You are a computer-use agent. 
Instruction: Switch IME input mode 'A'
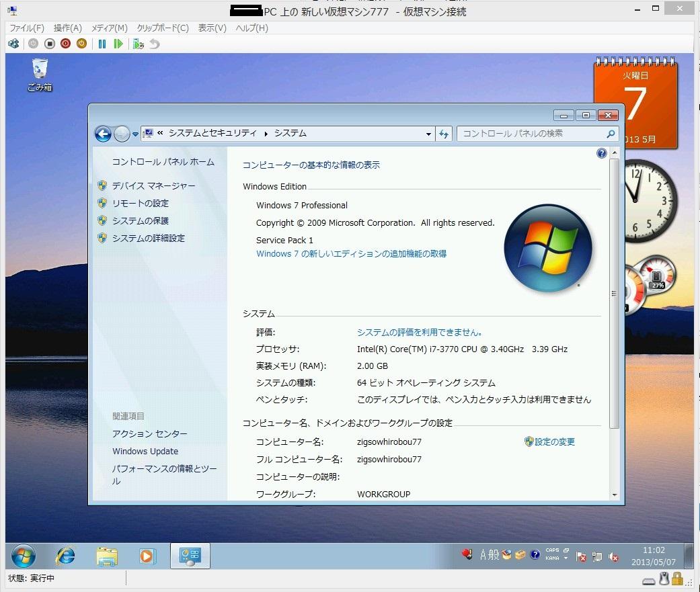coord(483,555)
